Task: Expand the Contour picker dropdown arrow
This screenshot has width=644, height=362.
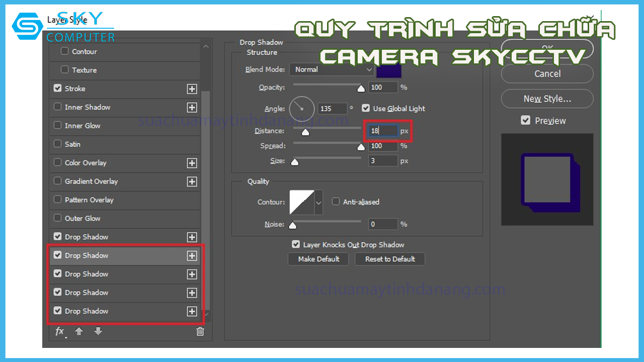Action: coord(318,202)
